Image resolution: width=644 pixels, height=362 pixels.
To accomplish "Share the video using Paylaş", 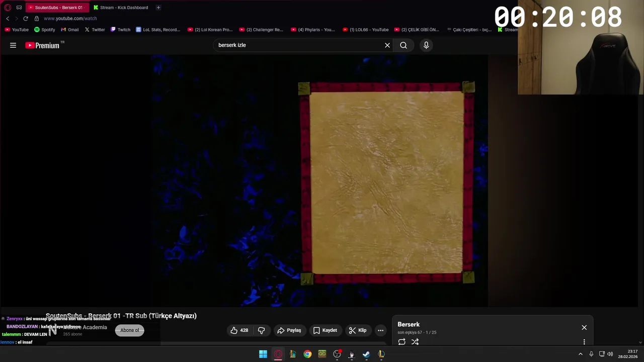I will point(289,330).
